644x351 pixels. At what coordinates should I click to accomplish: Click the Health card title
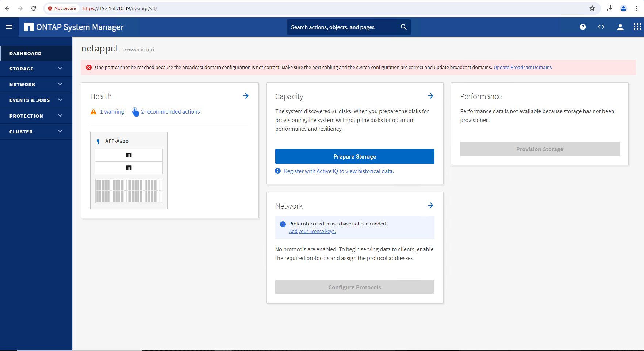click(x=101, y=96)
